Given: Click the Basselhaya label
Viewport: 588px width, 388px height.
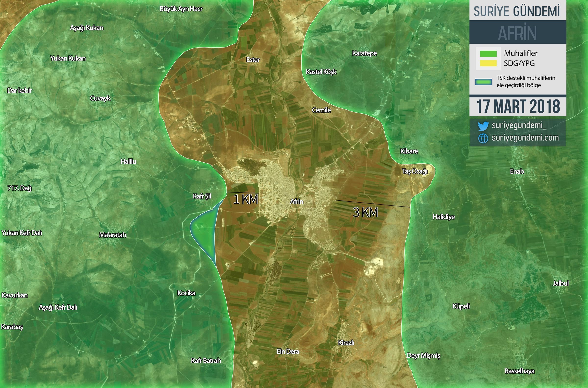Looking at the screenshot, I should (x=519, y=371).
